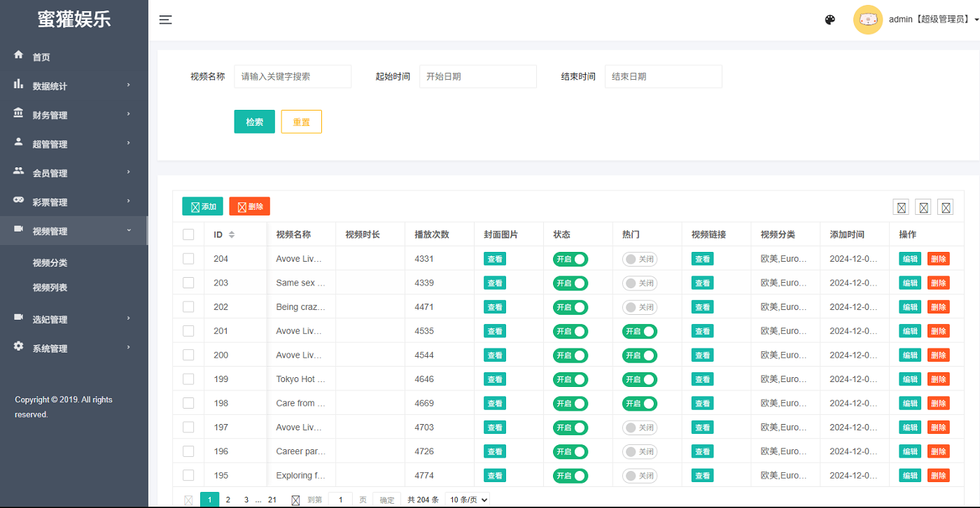Check the checkbox for row ID 204
980x508 pixels.
[x=188, y=259]
